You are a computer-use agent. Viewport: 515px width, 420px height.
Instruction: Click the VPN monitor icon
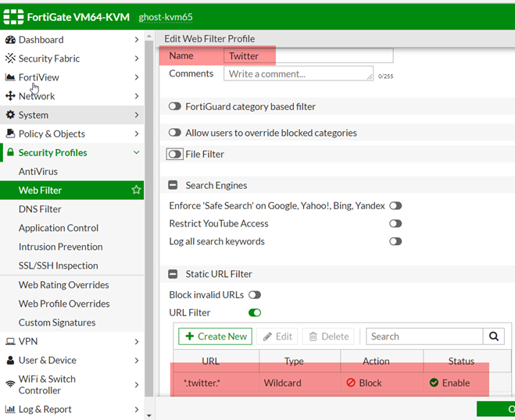click(x=10, y=341)
